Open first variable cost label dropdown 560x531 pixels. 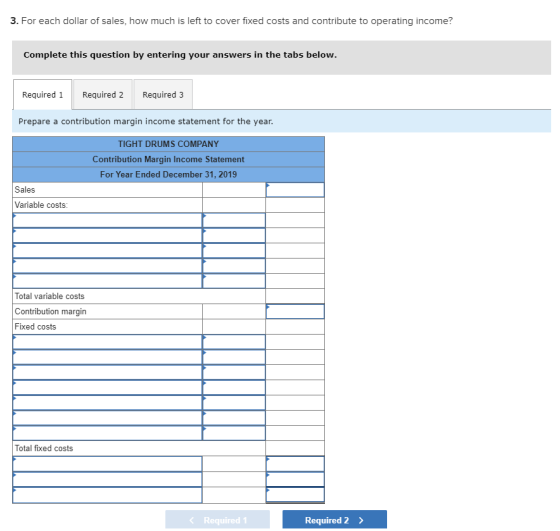pos(107,220)
